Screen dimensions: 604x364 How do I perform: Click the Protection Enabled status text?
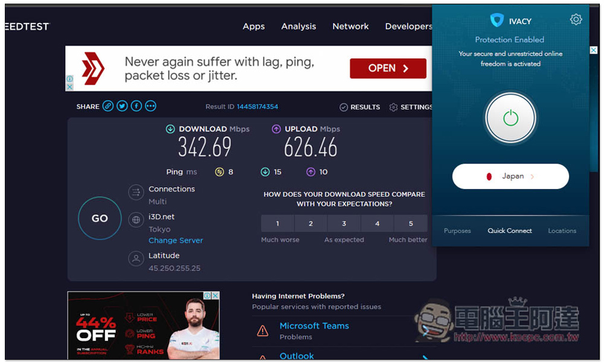coord(510,40)
